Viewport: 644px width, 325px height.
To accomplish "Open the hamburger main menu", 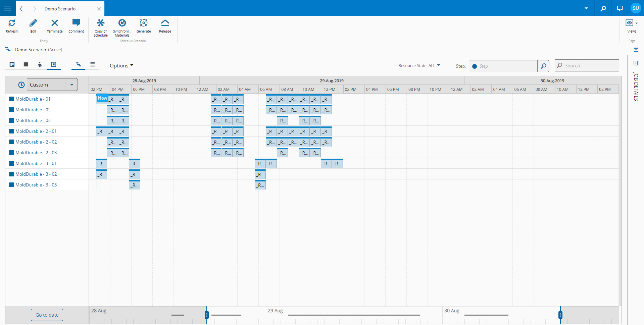I will 8,8.
